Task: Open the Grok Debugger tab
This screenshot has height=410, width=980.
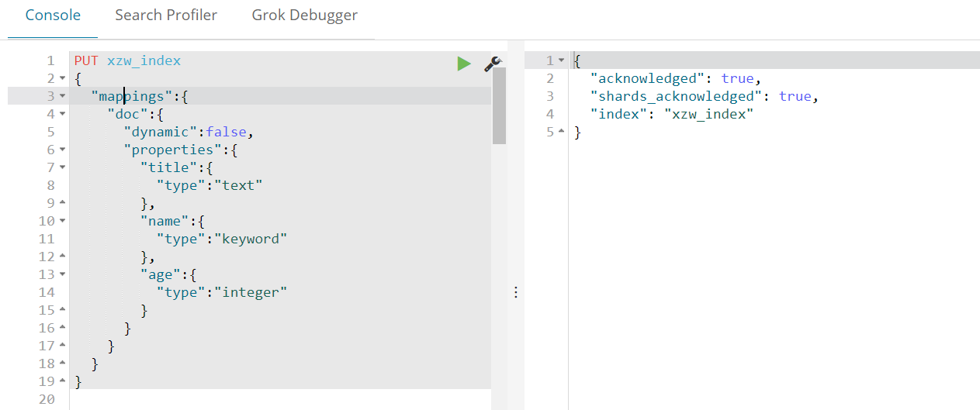Action: coord(305,15)
